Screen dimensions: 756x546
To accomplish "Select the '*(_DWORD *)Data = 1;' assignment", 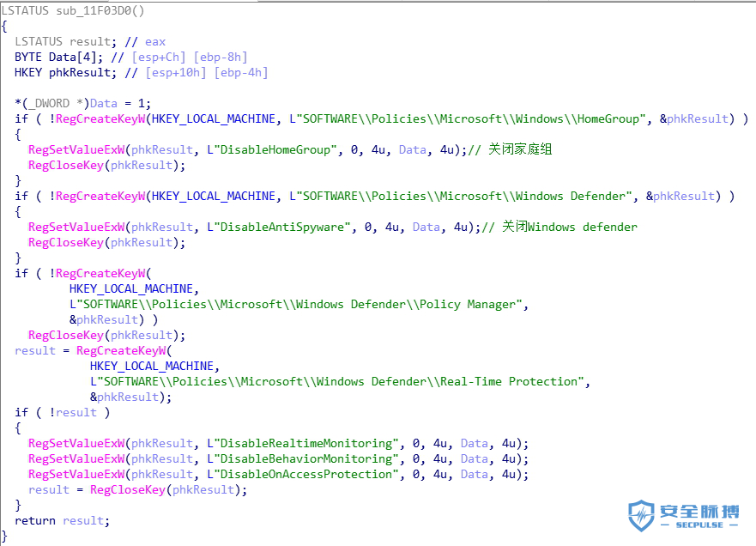I will (82, 103).
